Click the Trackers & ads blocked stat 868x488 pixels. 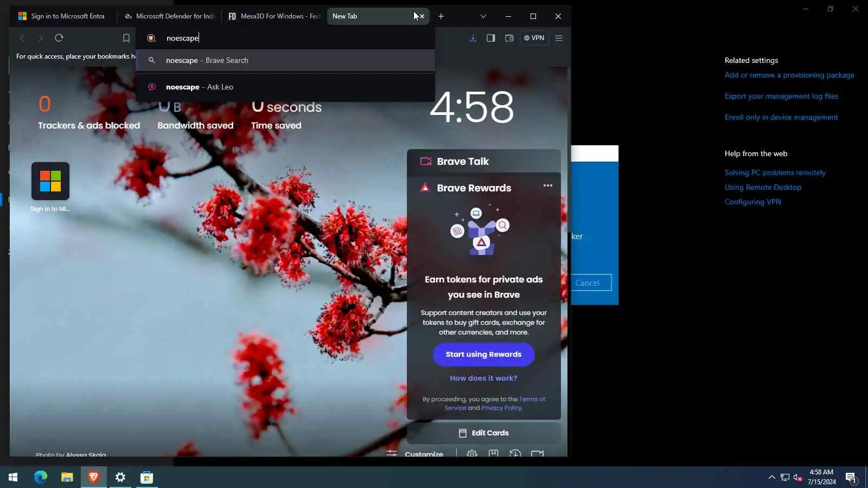coord(89,113)
